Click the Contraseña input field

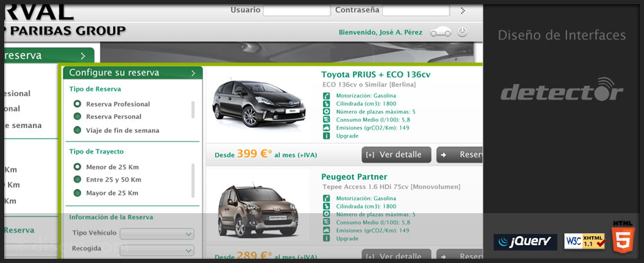[416, 10]
